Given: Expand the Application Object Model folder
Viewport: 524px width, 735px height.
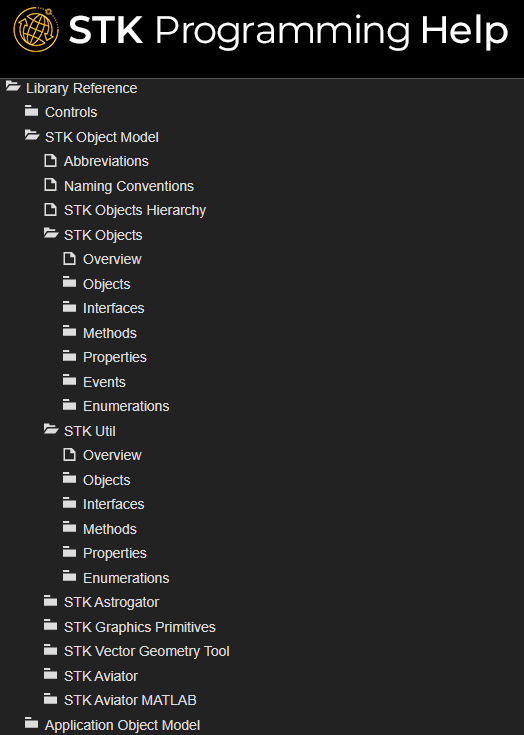Looking at the screenshot, I should 31,723.
